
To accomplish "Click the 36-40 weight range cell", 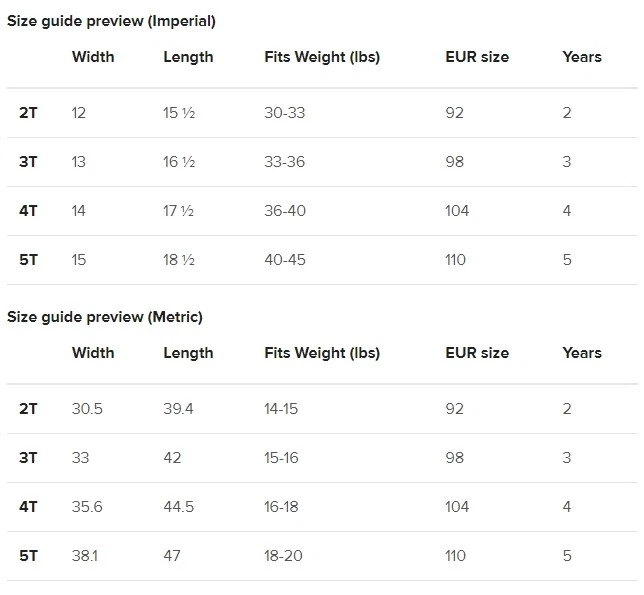I will click(x=285, y=211).
